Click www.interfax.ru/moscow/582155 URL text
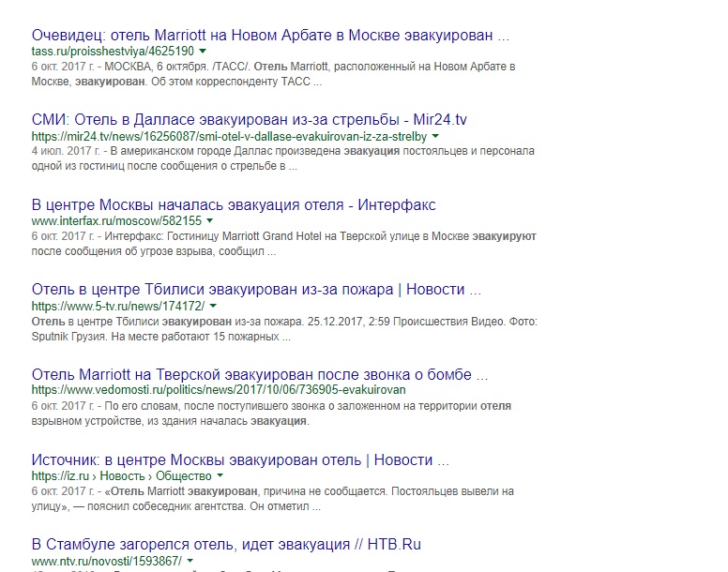Screen dimensions: 728x572 116,220
